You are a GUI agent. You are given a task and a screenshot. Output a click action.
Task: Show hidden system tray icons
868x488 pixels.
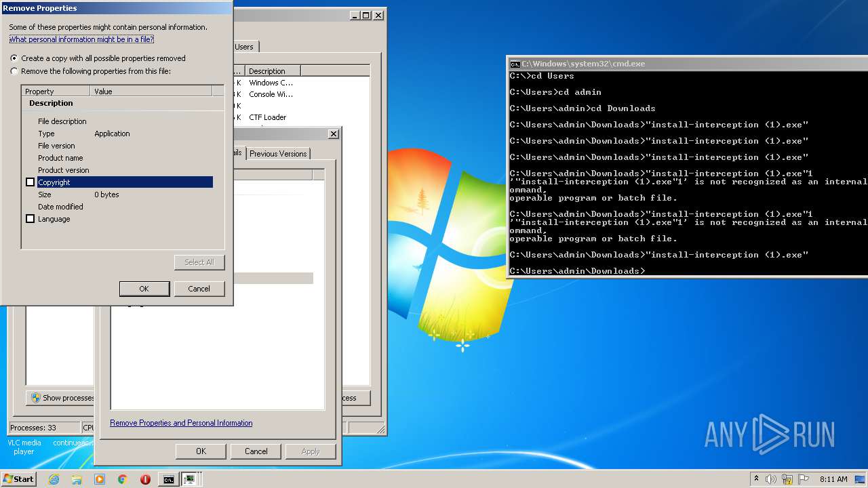click(x=756, y=479)
